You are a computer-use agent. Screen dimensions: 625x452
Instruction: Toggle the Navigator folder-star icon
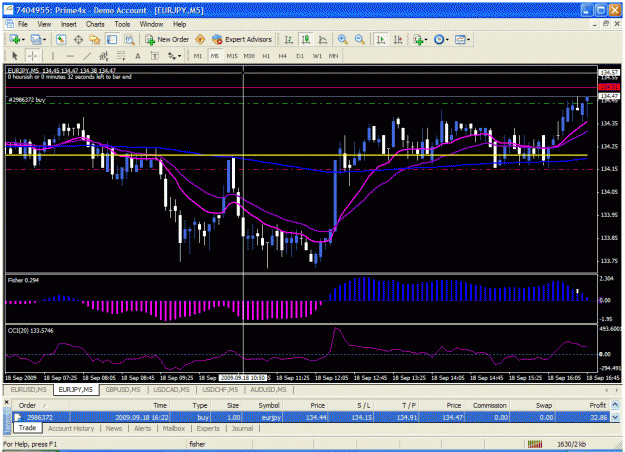coord(95,39)
